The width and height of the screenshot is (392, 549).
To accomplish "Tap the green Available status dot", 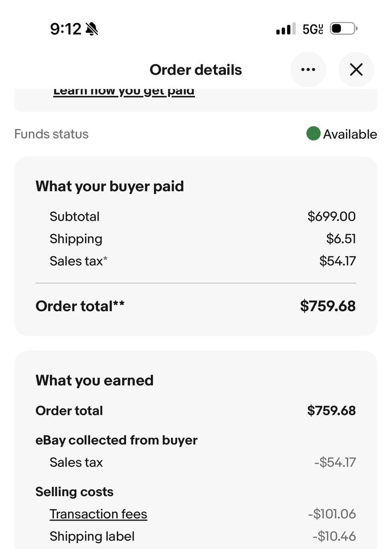I will coord(313,133).
